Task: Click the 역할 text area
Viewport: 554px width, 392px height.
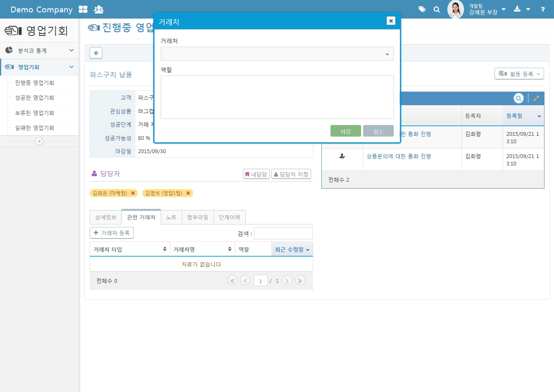Action: click(x=277, y=97)
